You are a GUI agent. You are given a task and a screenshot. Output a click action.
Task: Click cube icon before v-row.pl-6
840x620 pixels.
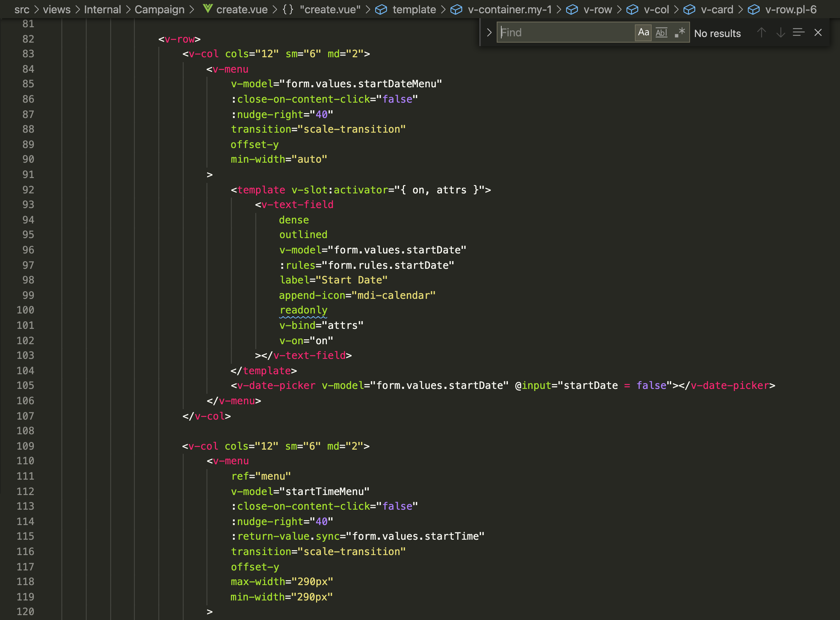pyautogui.click(x=754, y=9)
